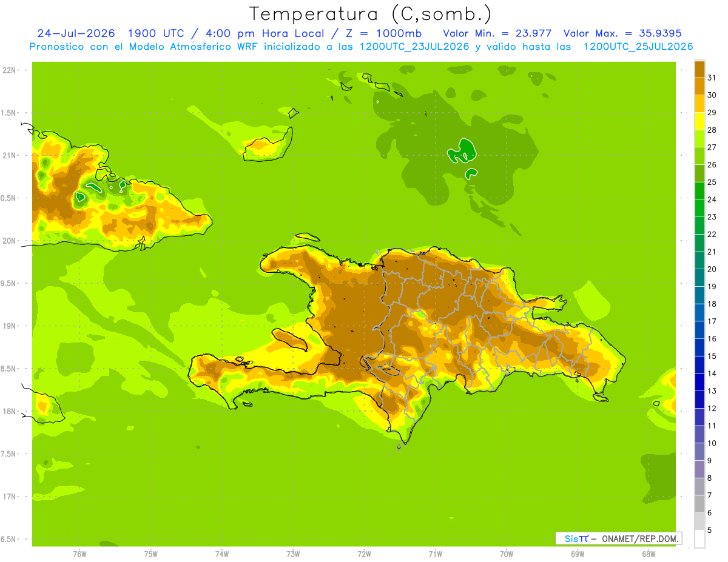The height and width of the screenshot is (562, 728).
Task: Click the legend value "20"
Action: tap(712, 269)
